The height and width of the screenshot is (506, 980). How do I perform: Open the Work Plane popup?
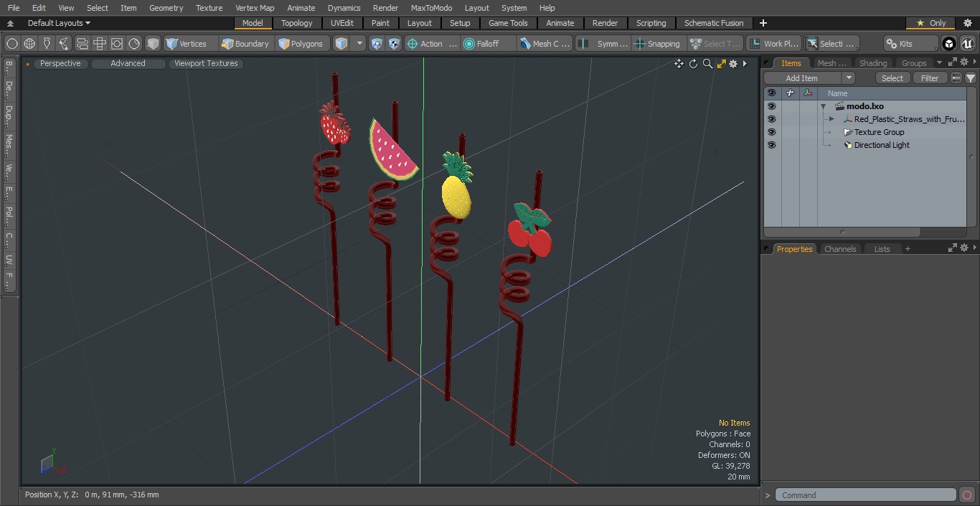[773, 44]
